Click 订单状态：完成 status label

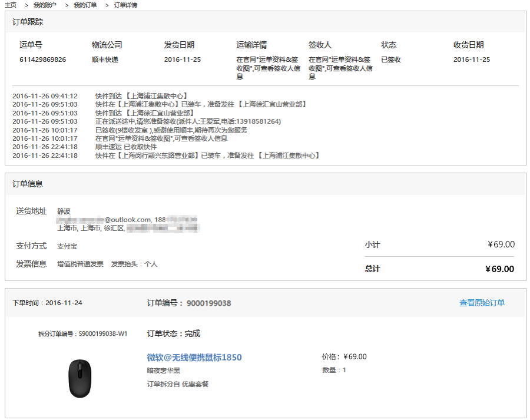click(173, 333)
